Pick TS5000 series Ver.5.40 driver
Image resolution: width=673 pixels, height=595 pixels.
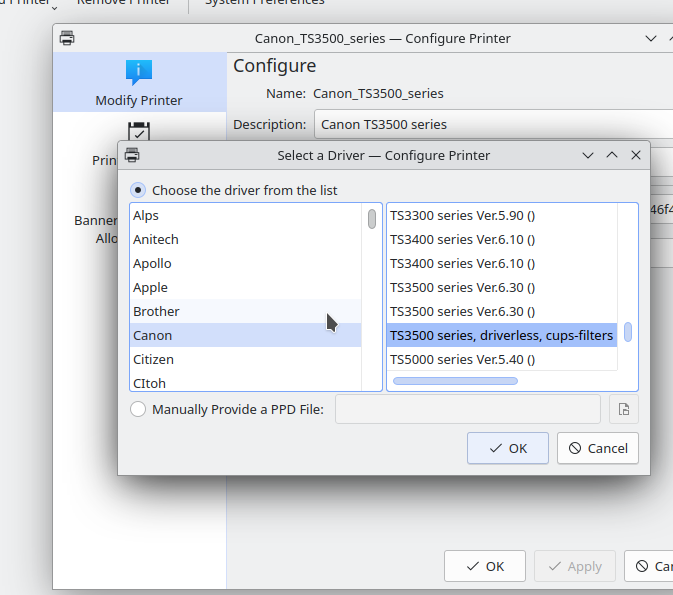[462, 359]
